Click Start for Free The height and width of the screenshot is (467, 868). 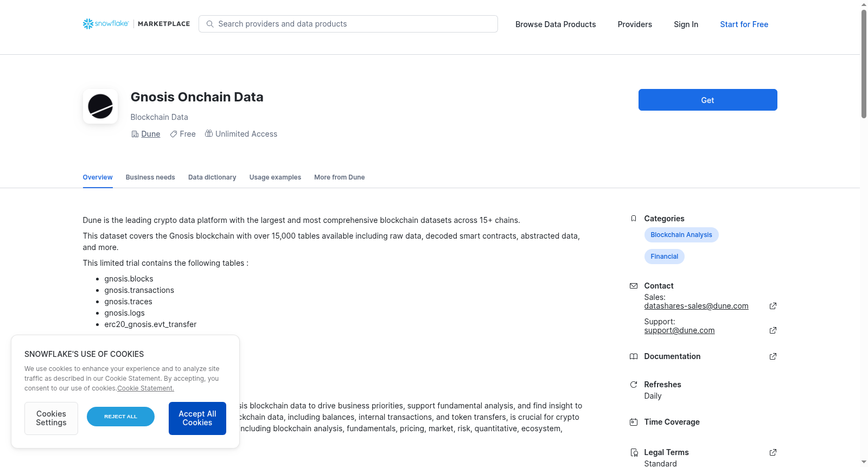point(744,24)
